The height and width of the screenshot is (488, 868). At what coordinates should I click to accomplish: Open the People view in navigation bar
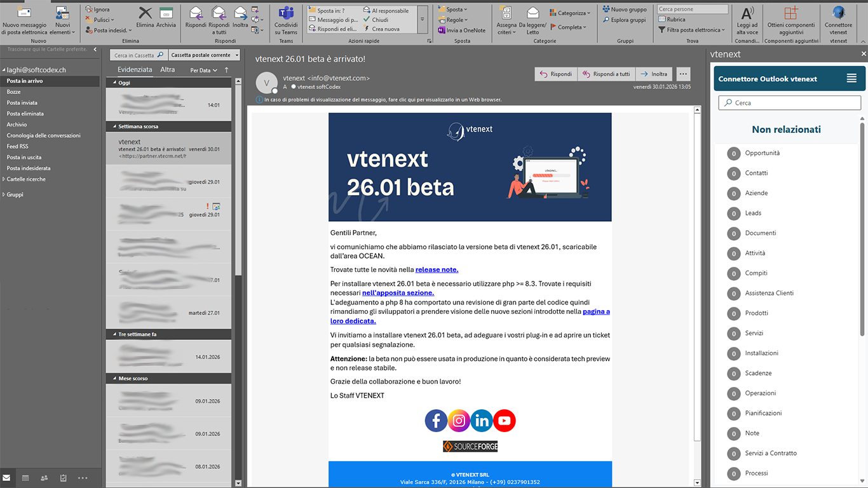(x=44, y=478)
